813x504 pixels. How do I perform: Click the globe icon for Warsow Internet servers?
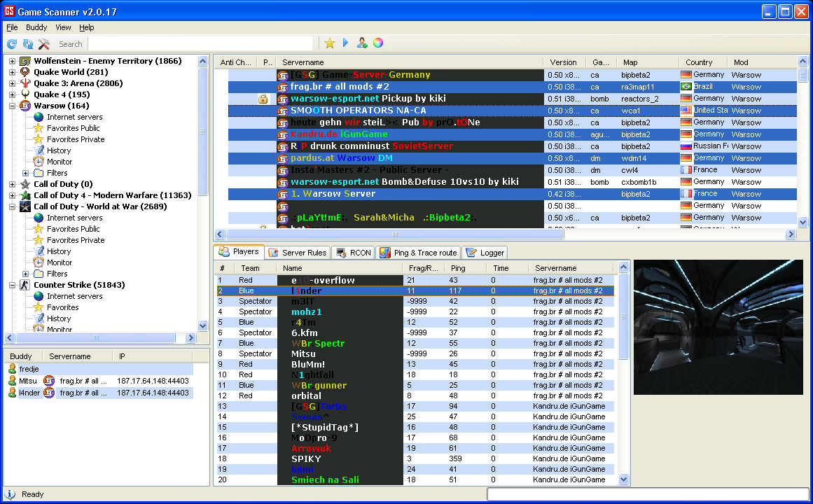(x=39, y=117)
